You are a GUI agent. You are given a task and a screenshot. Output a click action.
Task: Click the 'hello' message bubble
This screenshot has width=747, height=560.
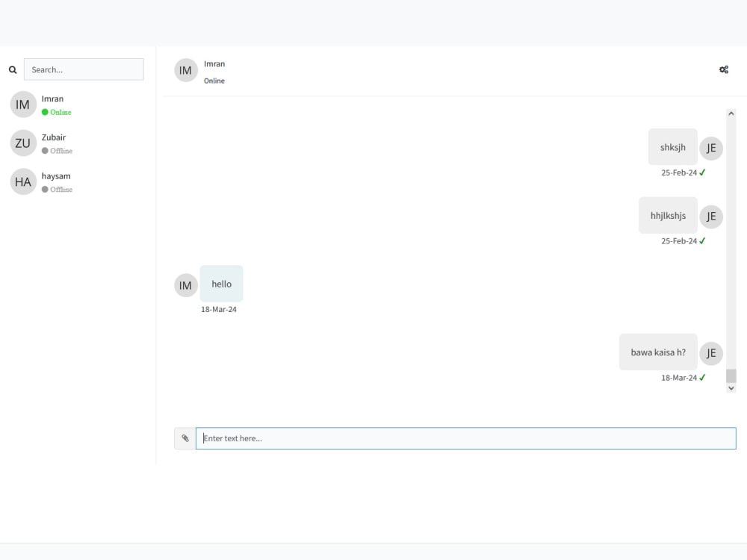tap(222, 284)
